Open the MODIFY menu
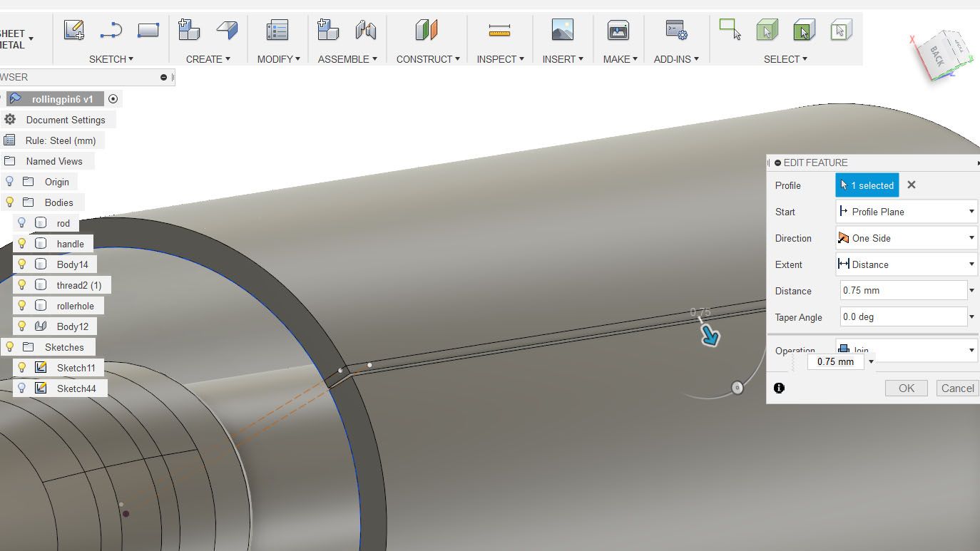Screen dimensions: 980x551 279,59
